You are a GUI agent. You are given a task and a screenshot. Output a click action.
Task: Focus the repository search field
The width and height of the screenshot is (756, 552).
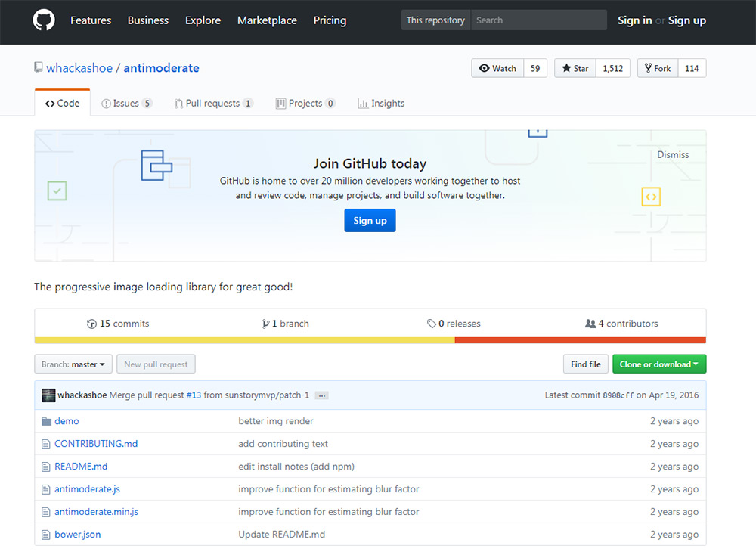coord(538,20)
